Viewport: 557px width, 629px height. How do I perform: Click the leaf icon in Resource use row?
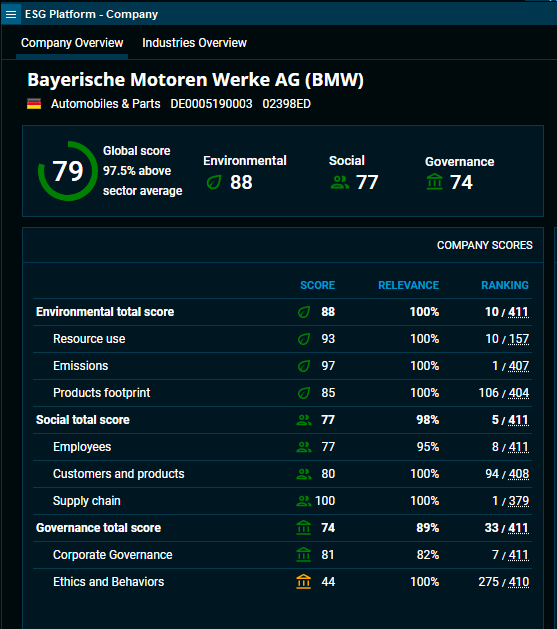point(304,339)
